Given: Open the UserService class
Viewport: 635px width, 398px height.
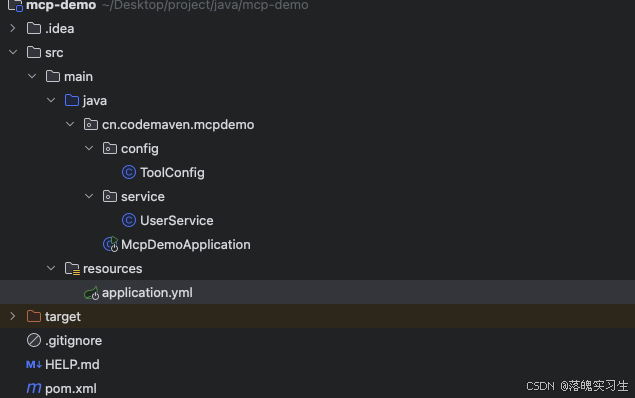Looking at the screenshot, I should (177, 220).
